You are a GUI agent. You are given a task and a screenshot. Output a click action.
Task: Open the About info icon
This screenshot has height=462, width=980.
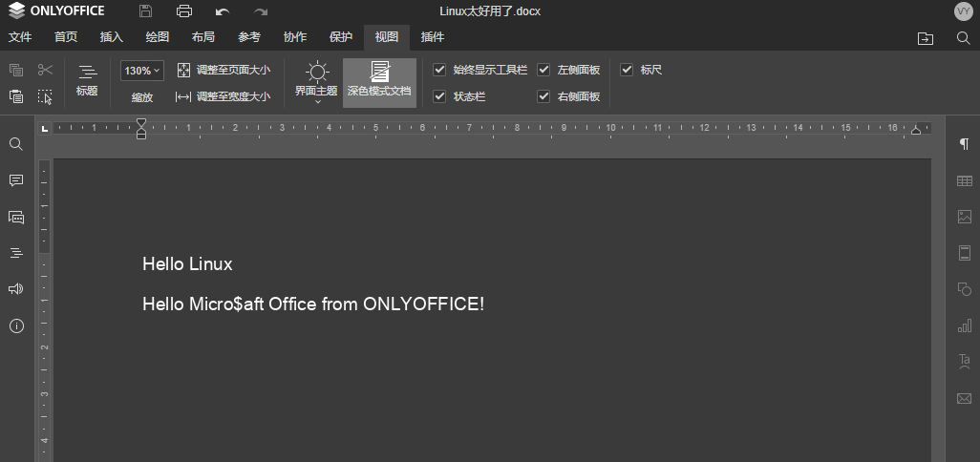point(16,325)
